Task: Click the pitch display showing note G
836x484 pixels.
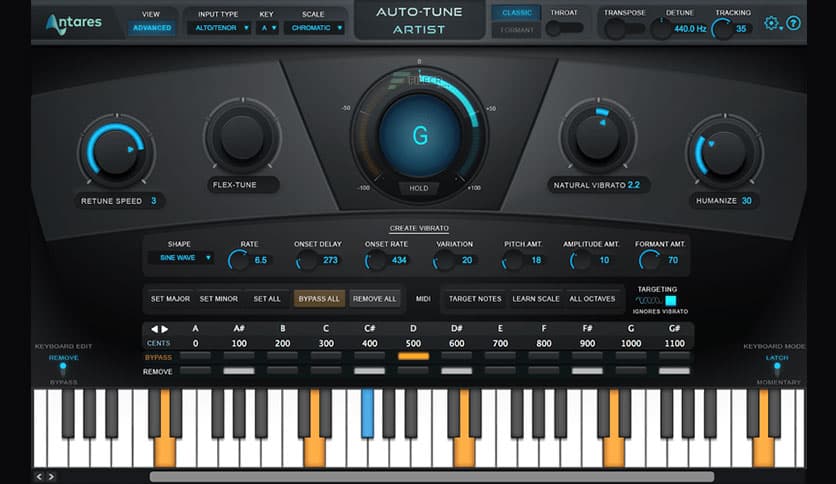Action: (x=420, y=135)
